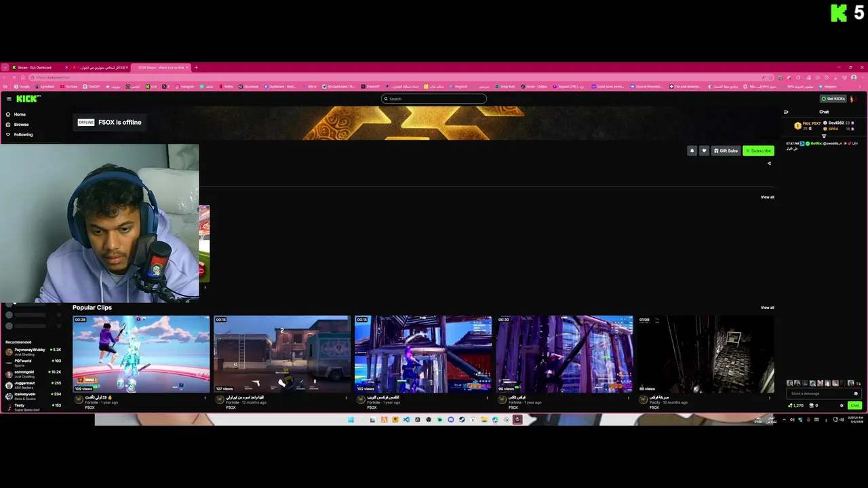Image resolution: width=868 pixels, height=488 pixels.
Task: Click upper View all link
Action: tap(767, 197)
